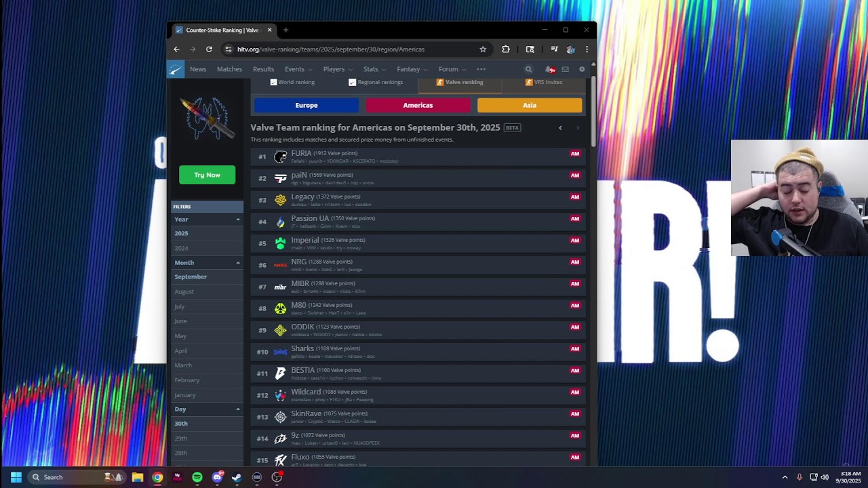This screenshot has height=488, width=868.
Task: Open a new Chrome tab
Action: (285, 30)
